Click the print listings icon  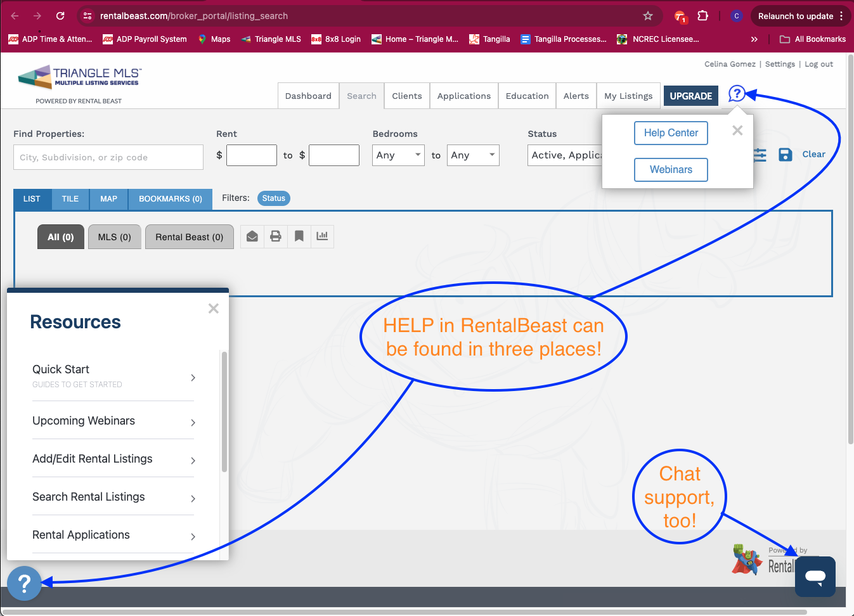click(x=276, y=236)
